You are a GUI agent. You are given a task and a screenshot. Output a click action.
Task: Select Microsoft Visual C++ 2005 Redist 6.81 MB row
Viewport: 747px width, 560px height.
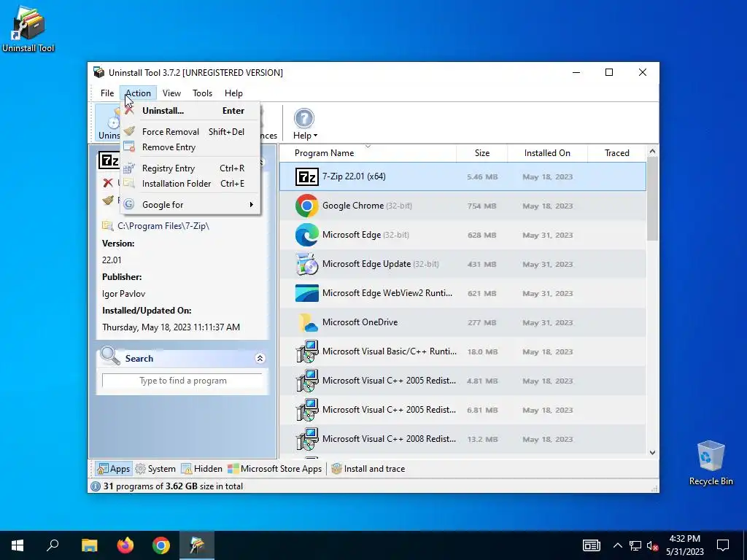point(462,410)
